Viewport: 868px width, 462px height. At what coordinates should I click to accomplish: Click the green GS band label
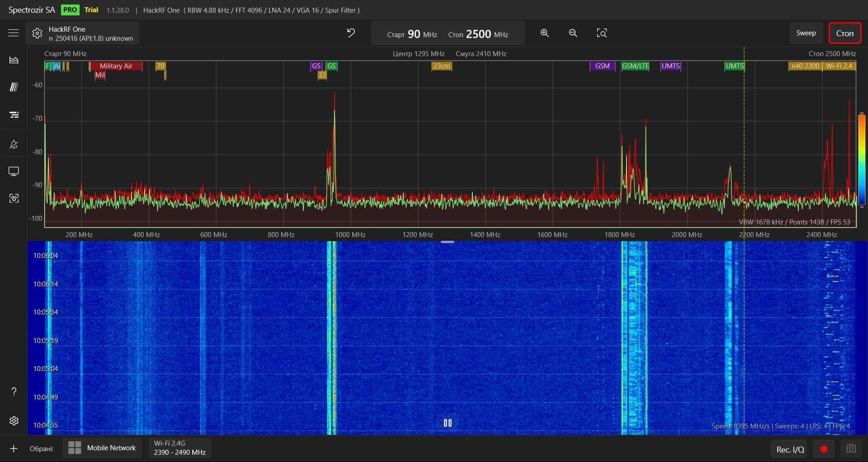331,66
